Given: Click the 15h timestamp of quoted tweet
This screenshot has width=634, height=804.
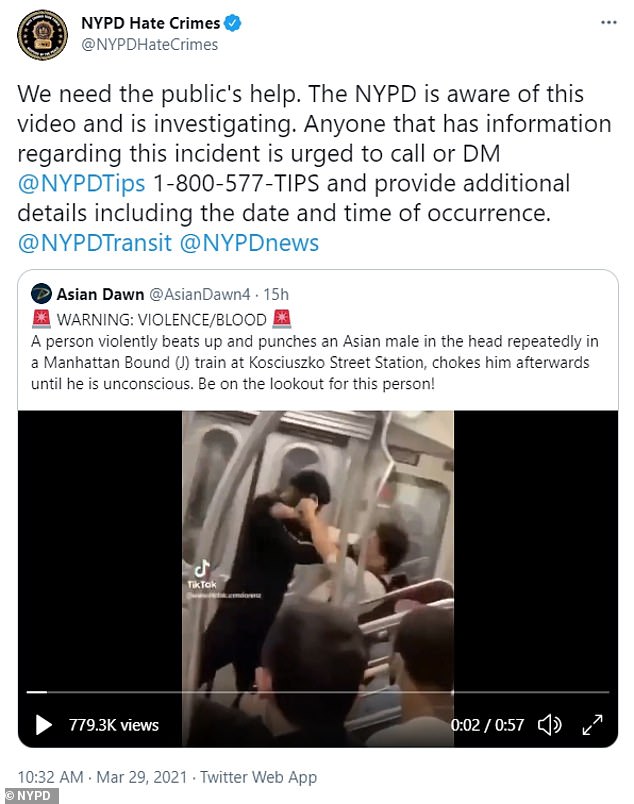Looking at the screenshot, I should [276, 294].
